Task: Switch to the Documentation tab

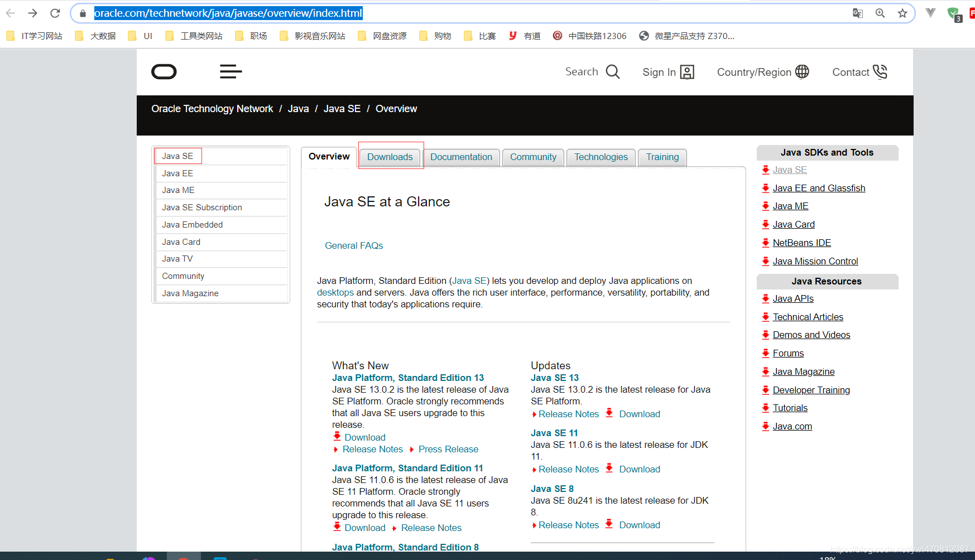Action: 462,157
